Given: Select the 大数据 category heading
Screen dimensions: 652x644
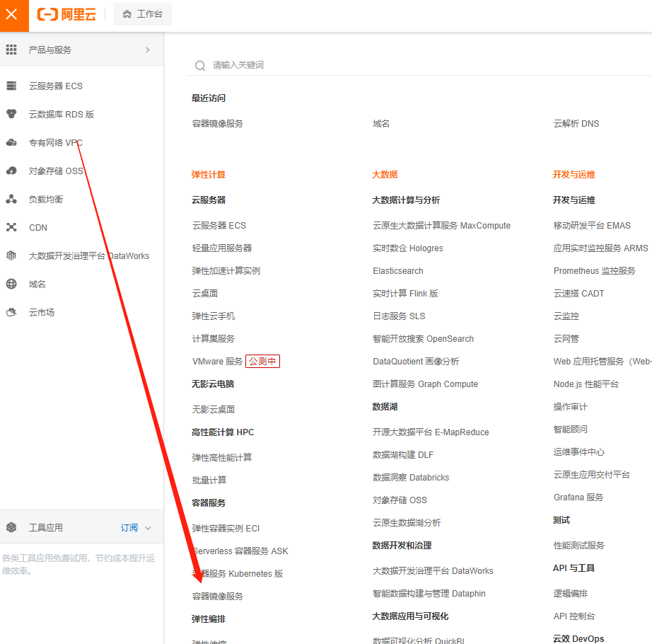Looking at the screenshot, I should click(x=385, y=175).
